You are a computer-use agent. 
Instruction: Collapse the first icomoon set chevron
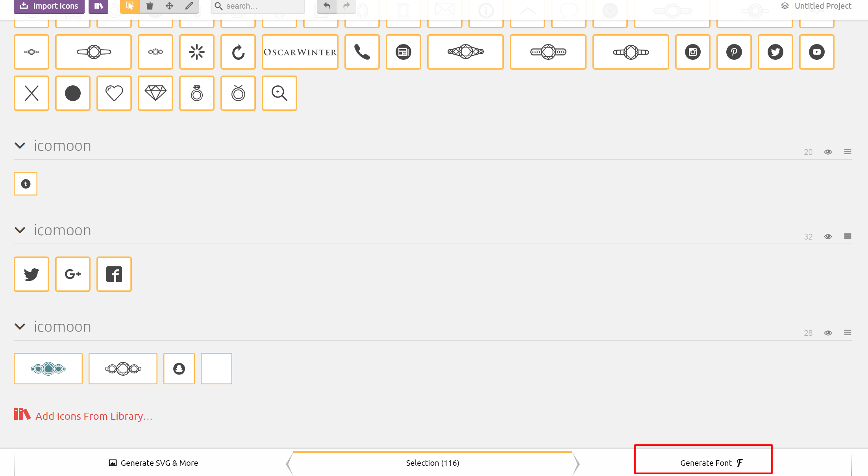(20, 146)
